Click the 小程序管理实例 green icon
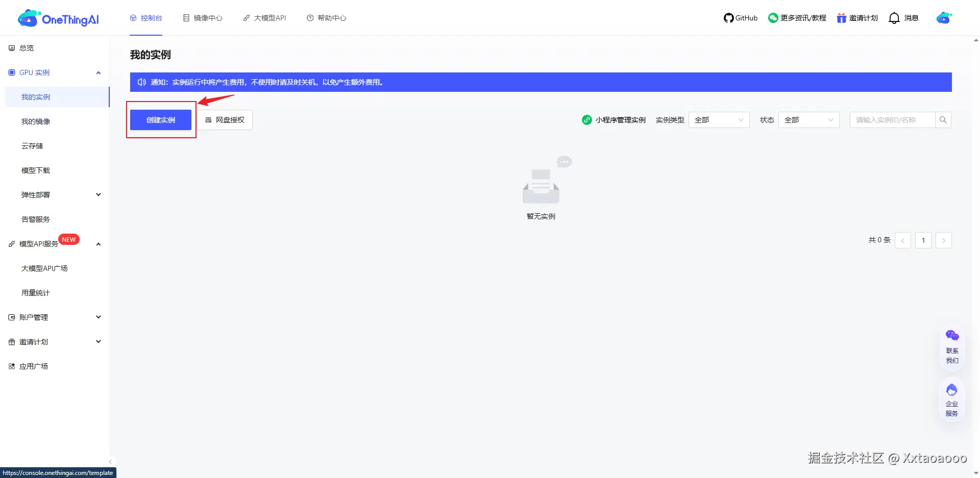The height and width of the screenshot is (478, 980). 587,120
